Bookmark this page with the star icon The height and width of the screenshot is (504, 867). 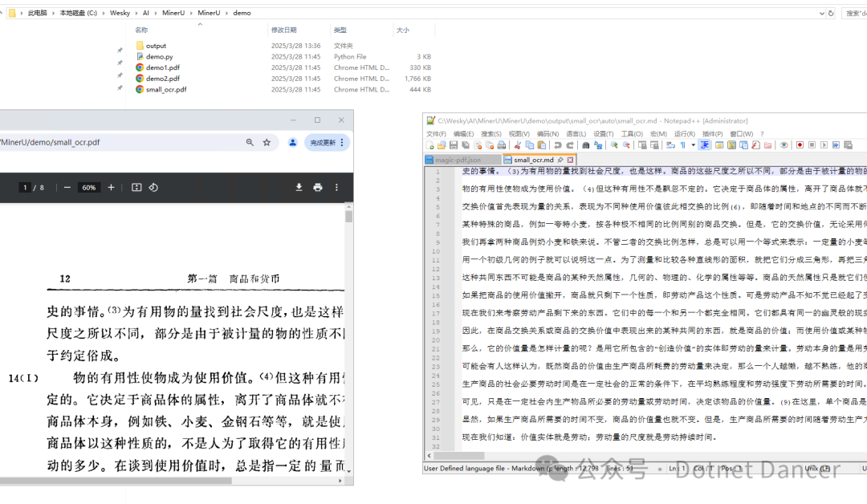[267, 142]
